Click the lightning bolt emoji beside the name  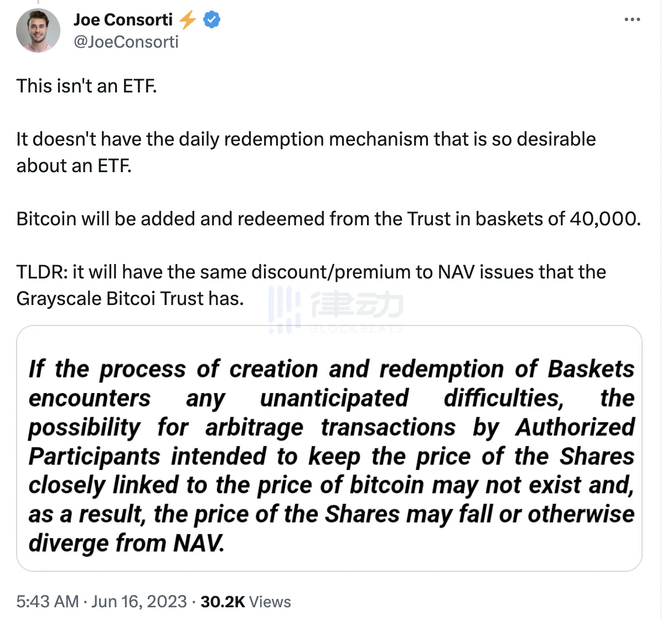point(188,20)
